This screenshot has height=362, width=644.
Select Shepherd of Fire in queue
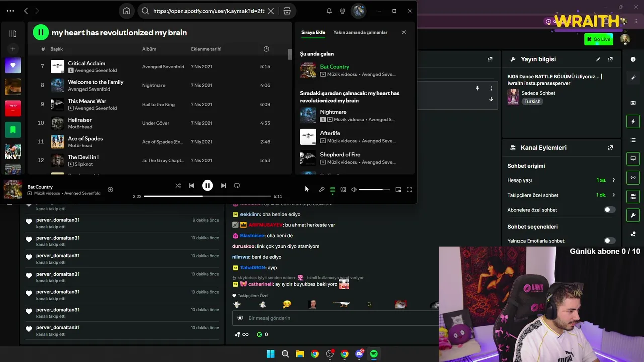[x=354, y=158]
